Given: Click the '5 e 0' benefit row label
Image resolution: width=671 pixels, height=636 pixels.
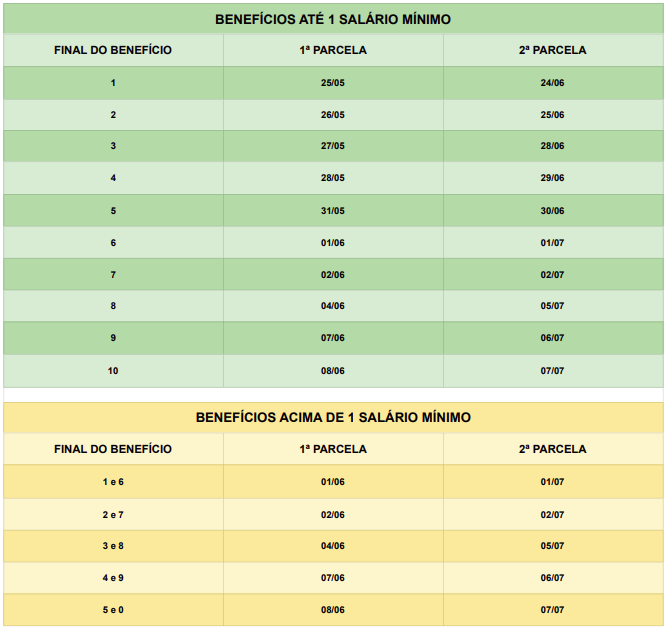Looking at the screenshot, I should pyautogui.click(x=113, y=610).
